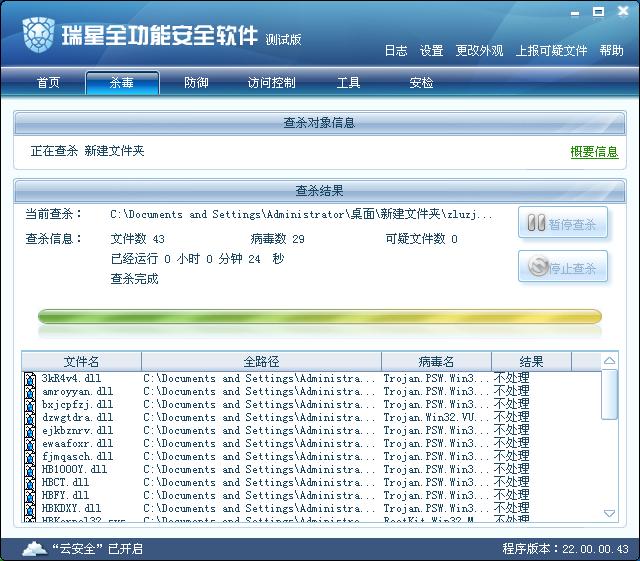Click the results list scroll up arrow
The width and height of the screenshot is (640, 561).
pos(609,361)
